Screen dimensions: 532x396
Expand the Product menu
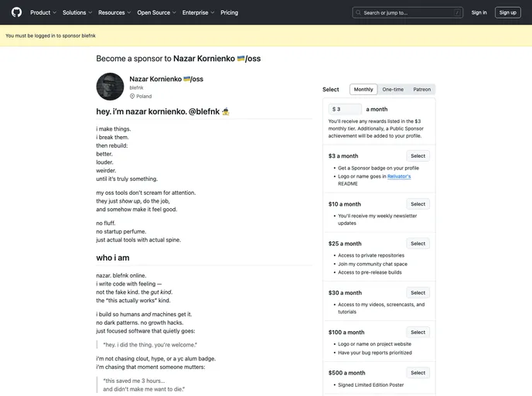click(43, 12)
